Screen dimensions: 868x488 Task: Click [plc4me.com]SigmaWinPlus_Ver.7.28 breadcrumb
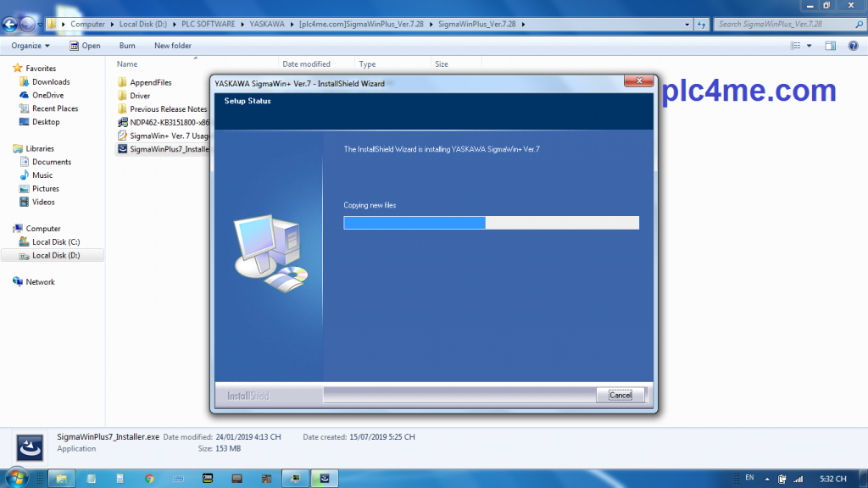coord(361,25)
